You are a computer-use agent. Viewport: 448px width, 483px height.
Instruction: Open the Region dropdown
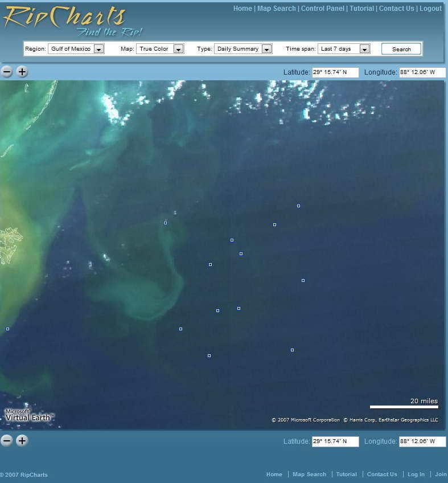(x=76, y=49)
